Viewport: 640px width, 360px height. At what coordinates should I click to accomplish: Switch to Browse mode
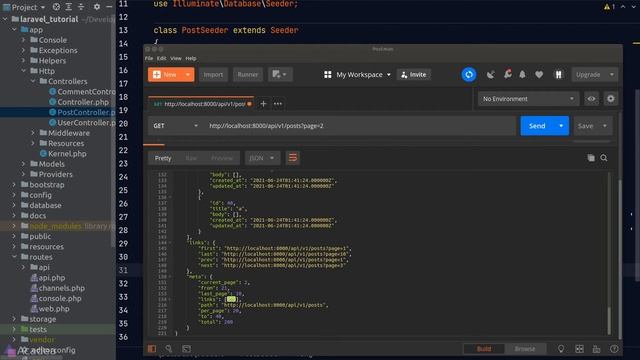coord(525,349)
